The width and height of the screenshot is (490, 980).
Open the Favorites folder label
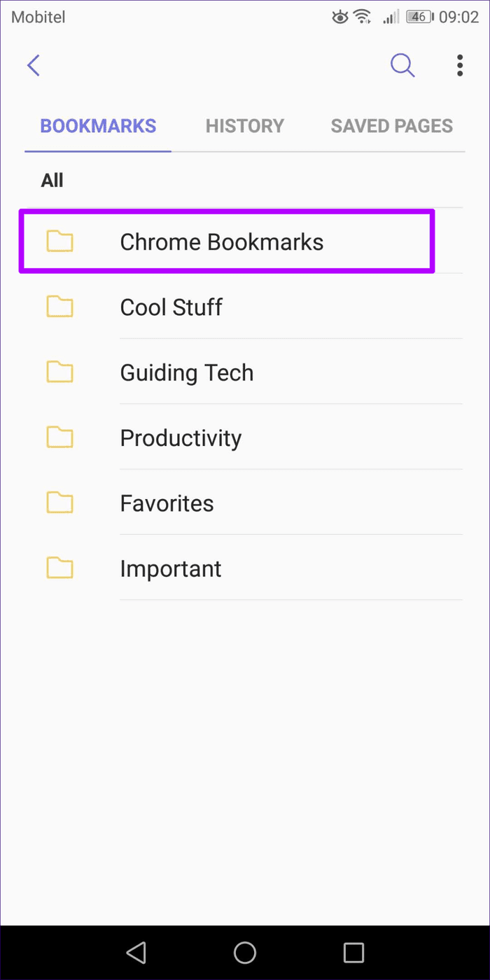(167, 503)
